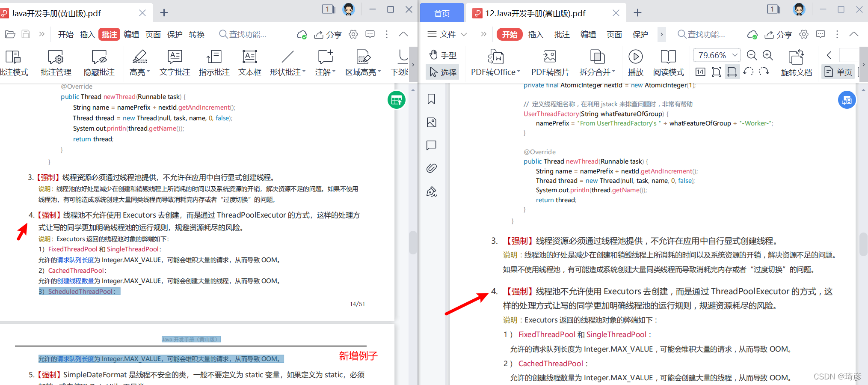Open the 插入 tab in left window

click(x=87, y=35)
